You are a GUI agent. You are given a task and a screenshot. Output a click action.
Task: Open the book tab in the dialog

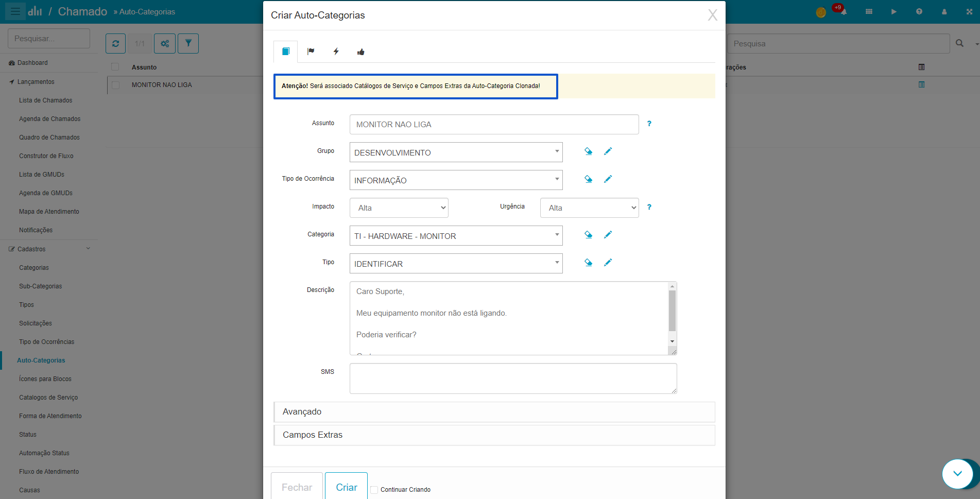(x=285, y=51)
